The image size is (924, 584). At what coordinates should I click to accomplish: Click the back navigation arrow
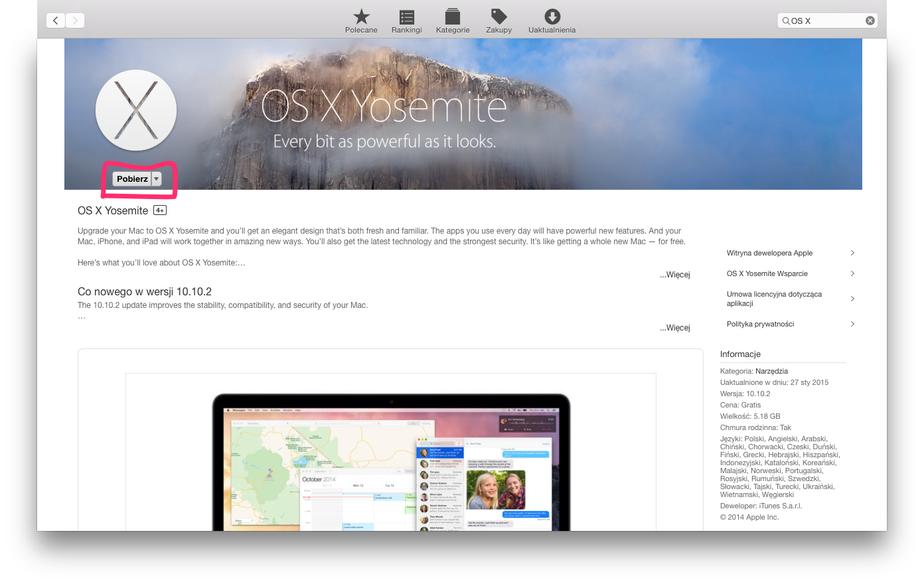(56, 21)
